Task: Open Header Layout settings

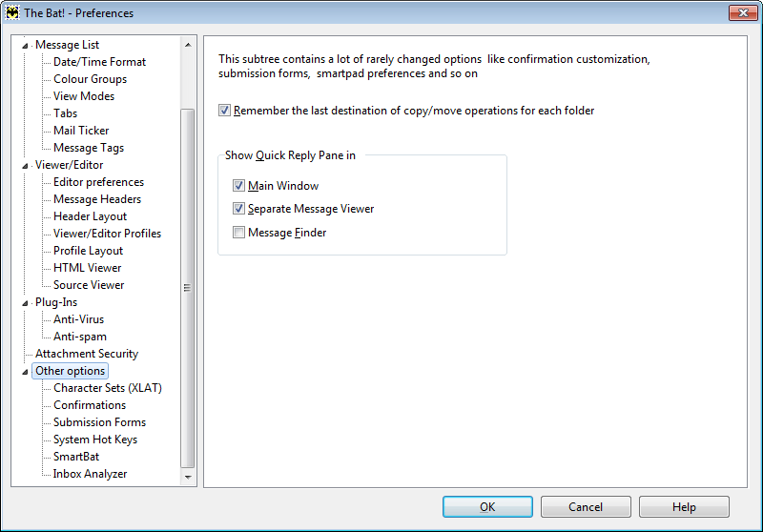Action: point(90,216)
